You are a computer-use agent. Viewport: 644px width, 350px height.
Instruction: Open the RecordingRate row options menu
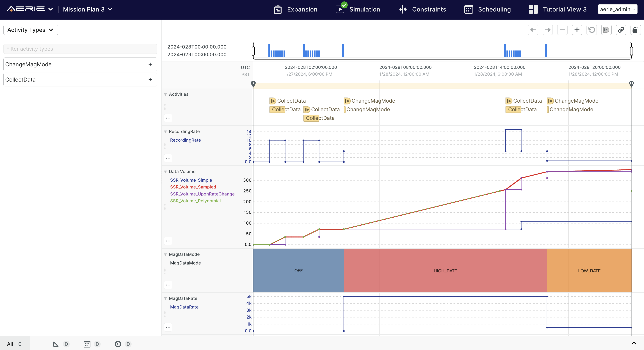tap(168, 158)
